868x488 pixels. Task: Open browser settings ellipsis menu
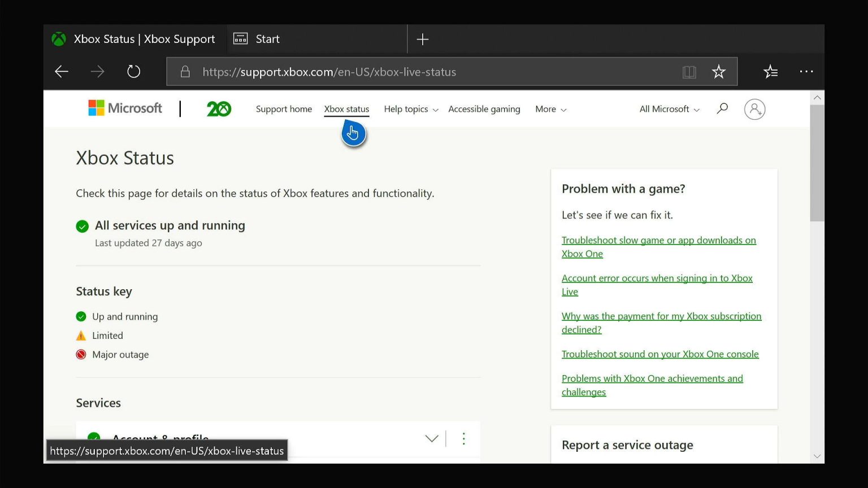pos(806,72)
